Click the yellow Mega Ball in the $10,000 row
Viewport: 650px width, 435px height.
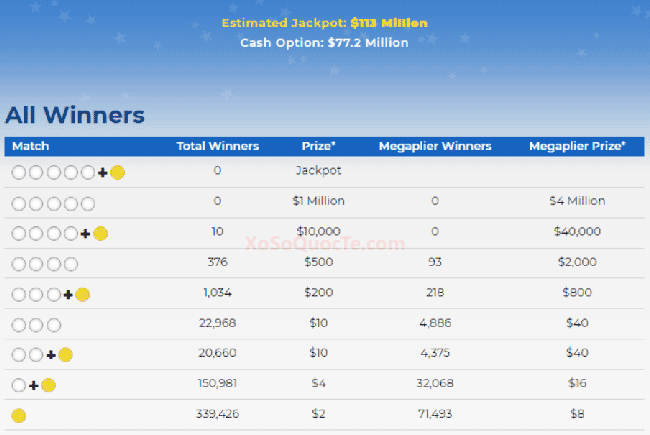coord(100,234)
